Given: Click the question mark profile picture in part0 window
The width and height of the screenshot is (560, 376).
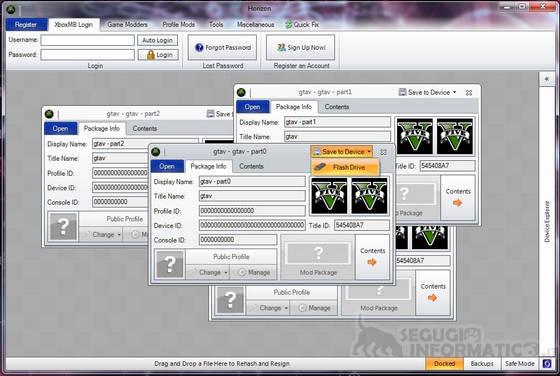Looking at the screenshot, I should pyautogui.click(x=170, y=264).
